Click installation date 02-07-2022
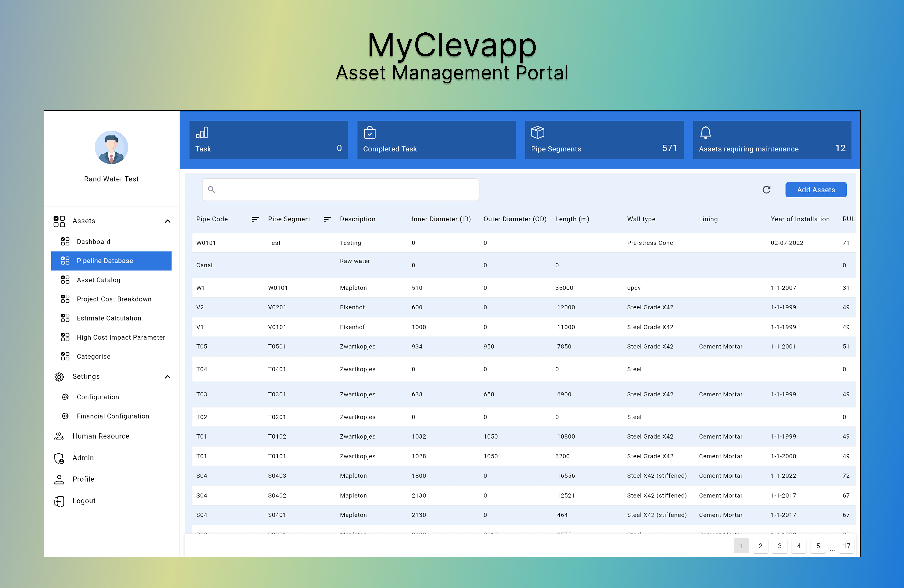The height and width of the screenshot is (588, 904). [x=787, y=243]
